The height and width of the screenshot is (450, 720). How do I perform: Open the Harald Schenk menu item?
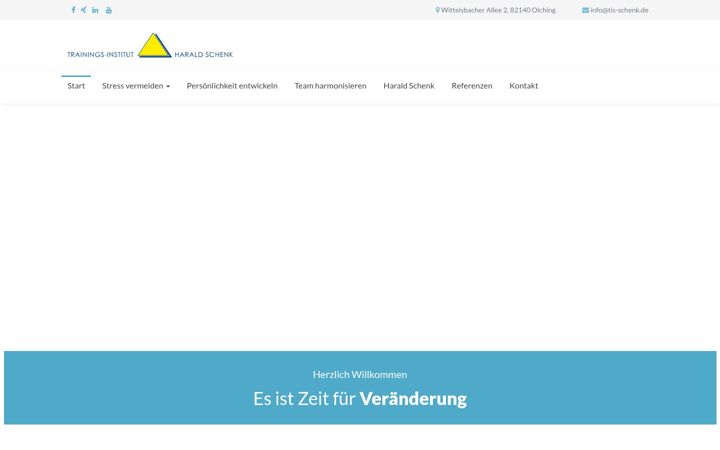point(409,85)
